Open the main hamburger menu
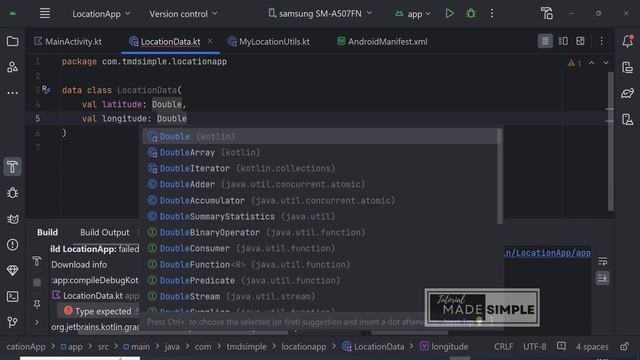 tap(45, 13)
